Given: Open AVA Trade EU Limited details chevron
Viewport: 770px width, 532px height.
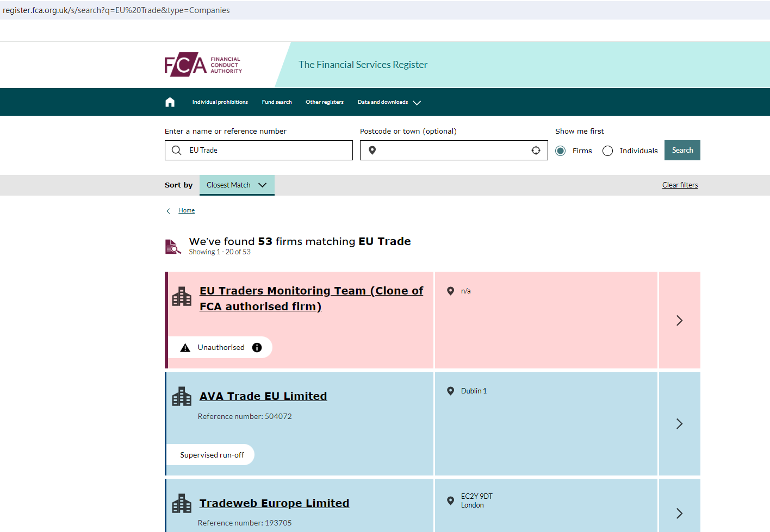Looking at the screenshot, I should pos(679,424).
